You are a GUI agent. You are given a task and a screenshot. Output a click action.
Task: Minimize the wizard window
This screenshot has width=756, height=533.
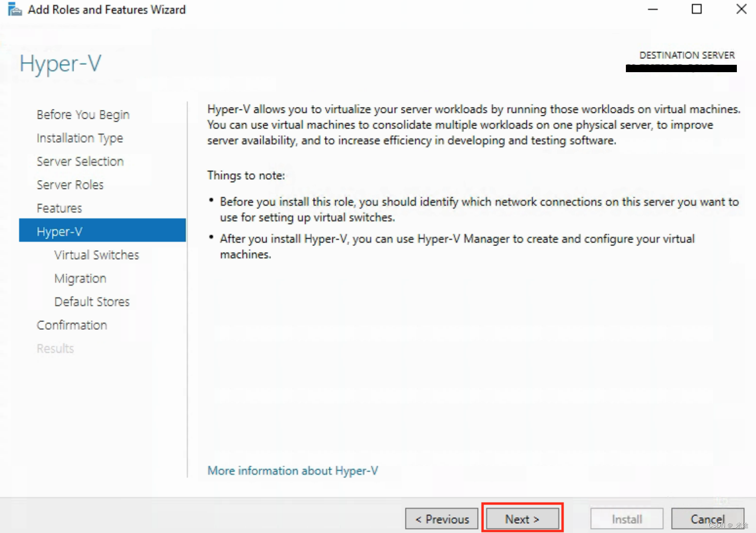point(653,9)
